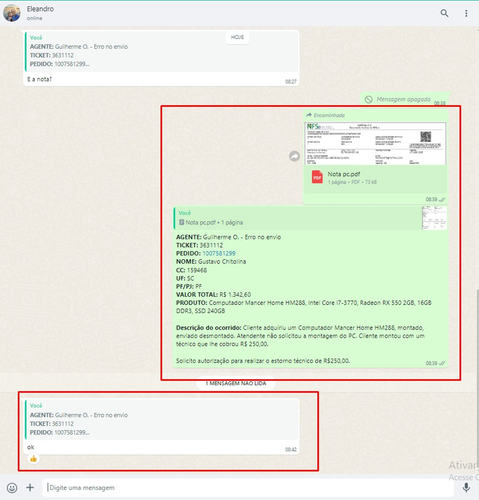This screenshot has width=479, height=500.
Task: Click the 'Mensagem apagada' bubble
Action: [x=405, y=99]
